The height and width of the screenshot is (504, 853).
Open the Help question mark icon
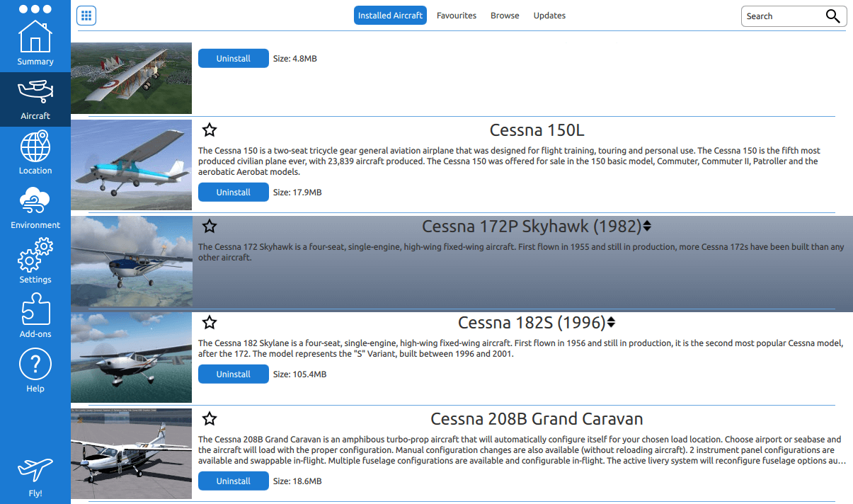point(35,365)
